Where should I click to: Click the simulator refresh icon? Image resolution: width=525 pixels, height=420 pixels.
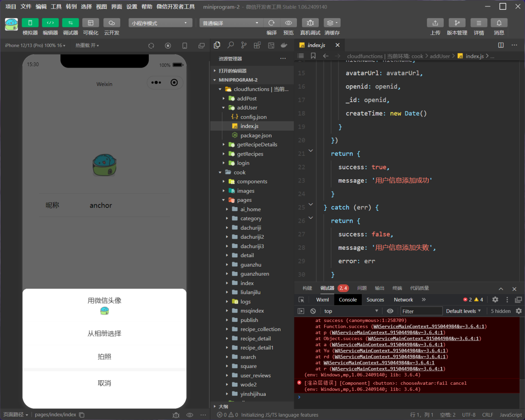click(151, 46)
